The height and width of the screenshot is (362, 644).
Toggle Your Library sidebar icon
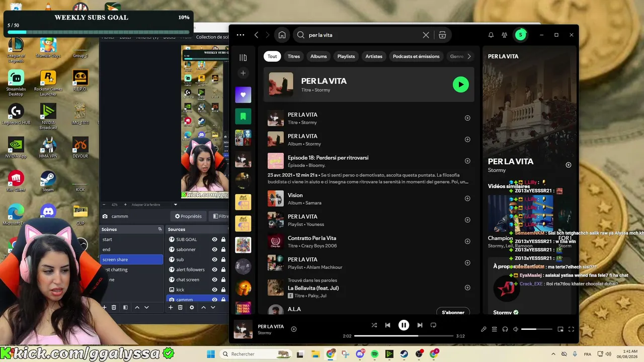(x=243, y=57)
